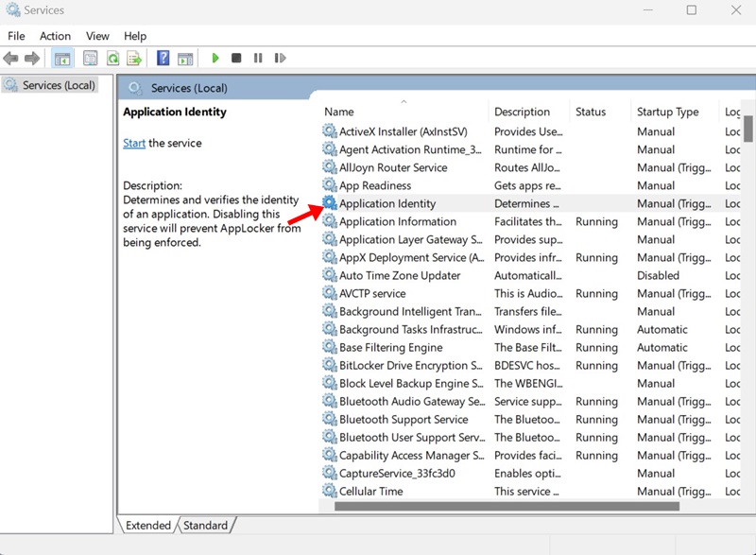Click Running status of Base Filtering Engine
This screenshot has width=756, height=555.
click(596, 347)
